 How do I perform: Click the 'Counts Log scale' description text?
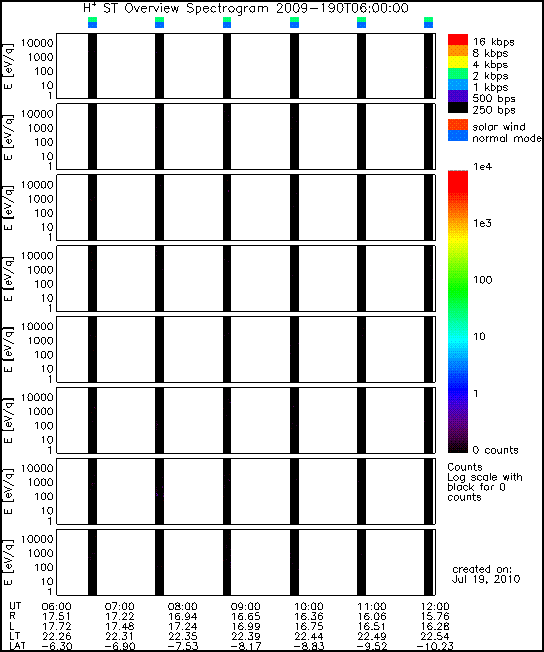pyautogui.click(x=485, y=482)
